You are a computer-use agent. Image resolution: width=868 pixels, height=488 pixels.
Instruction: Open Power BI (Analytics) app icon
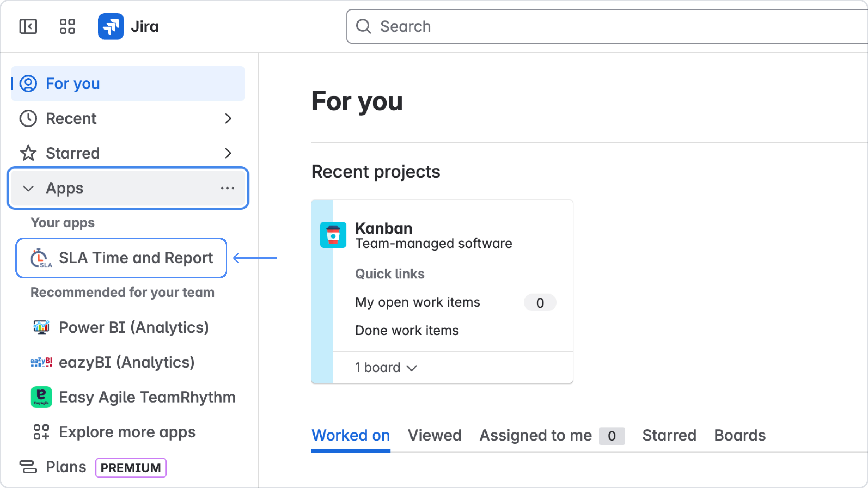[x=41, y=327]
